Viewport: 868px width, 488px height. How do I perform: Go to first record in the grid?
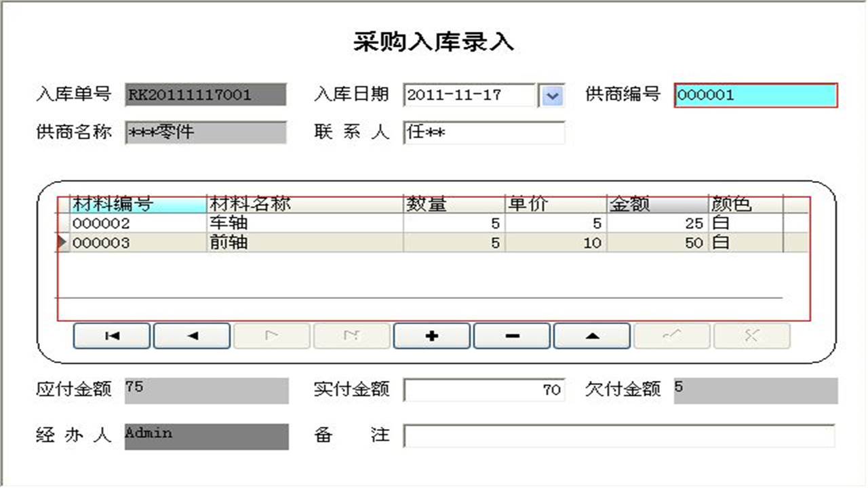[112, 335]
